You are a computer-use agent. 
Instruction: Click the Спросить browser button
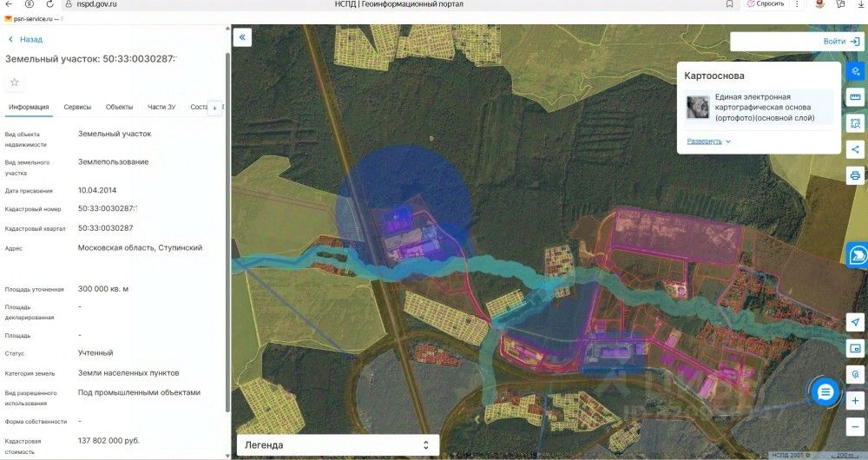tap(766, 3)
